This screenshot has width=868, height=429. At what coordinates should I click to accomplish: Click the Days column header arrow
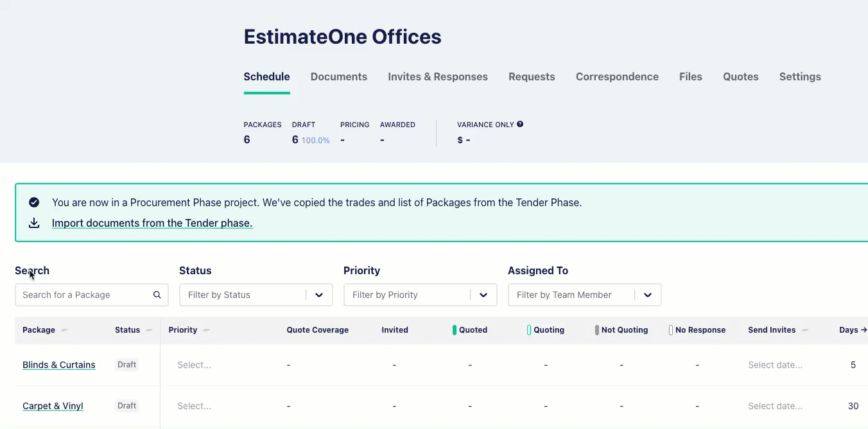(x=864, y=330)
